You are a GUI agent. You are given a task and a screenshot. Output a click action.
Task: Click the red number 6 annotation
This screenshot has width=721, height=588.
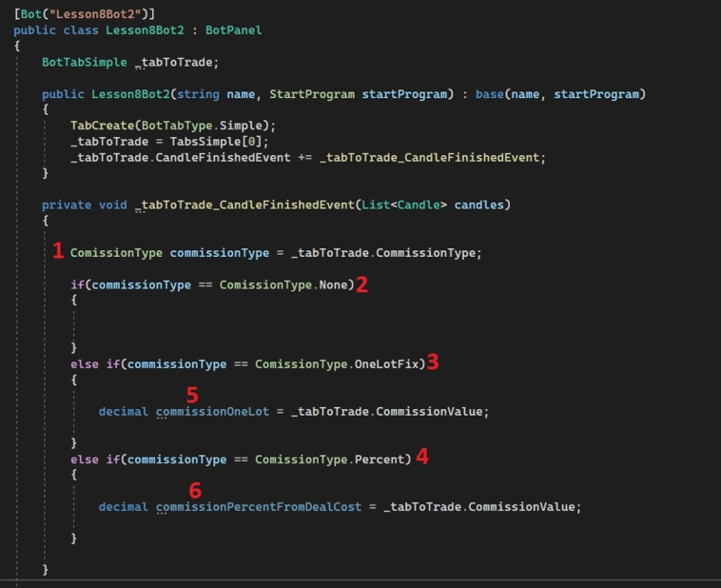(x=195, y=489)
